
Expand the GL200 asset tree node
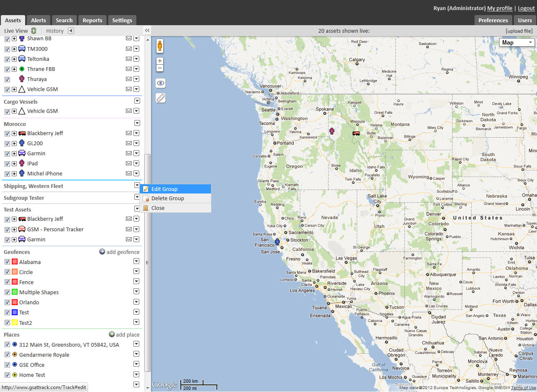(14, 144)
